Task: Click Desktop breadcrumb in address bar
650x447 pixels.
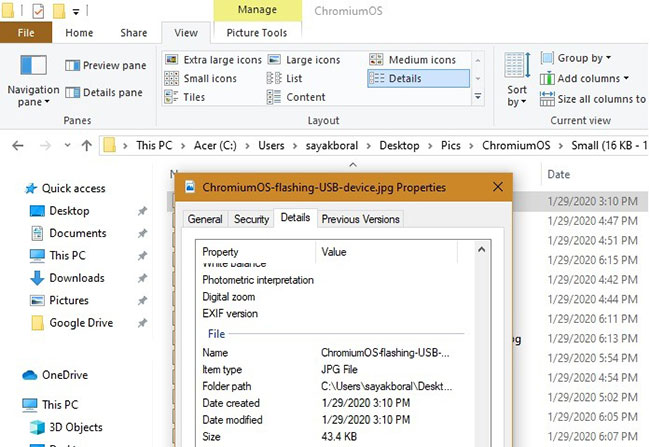Action: point(399,146)
